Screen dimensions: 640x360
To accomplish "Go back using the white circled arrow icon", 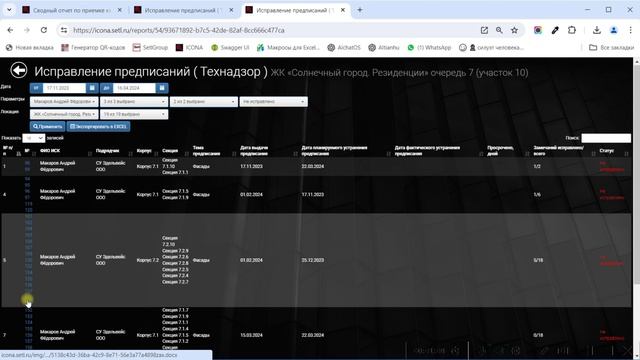I will (19, 70).
